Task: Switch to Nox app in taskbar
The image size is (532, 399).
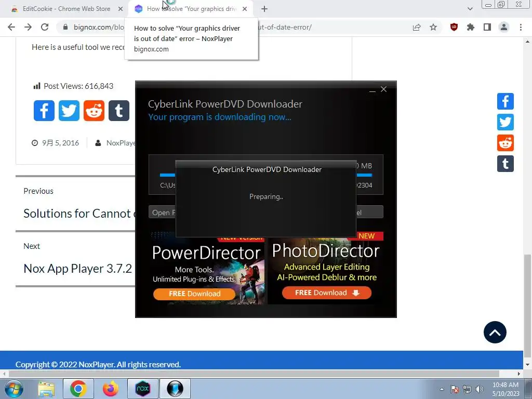Action: tap(142, 389)
